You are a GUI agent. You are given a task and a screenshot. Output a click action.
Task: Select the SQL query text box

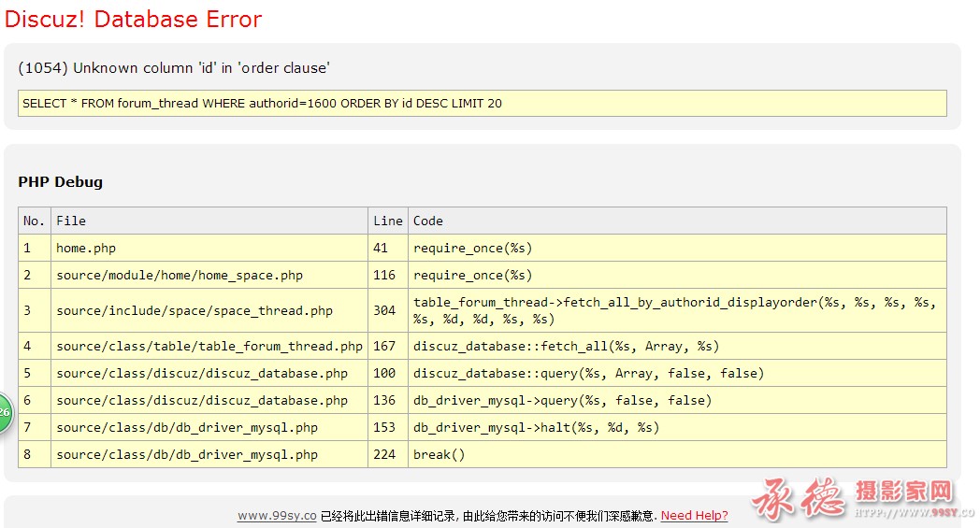click(x=482, y=103)
